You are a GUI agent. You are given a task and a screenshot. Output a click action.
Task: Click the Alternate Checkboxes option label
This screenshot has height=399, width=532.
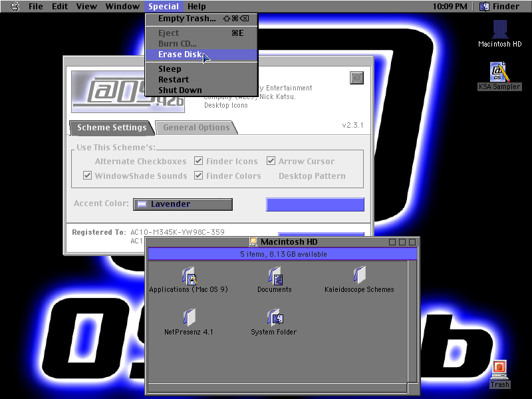tap(141, 161)
